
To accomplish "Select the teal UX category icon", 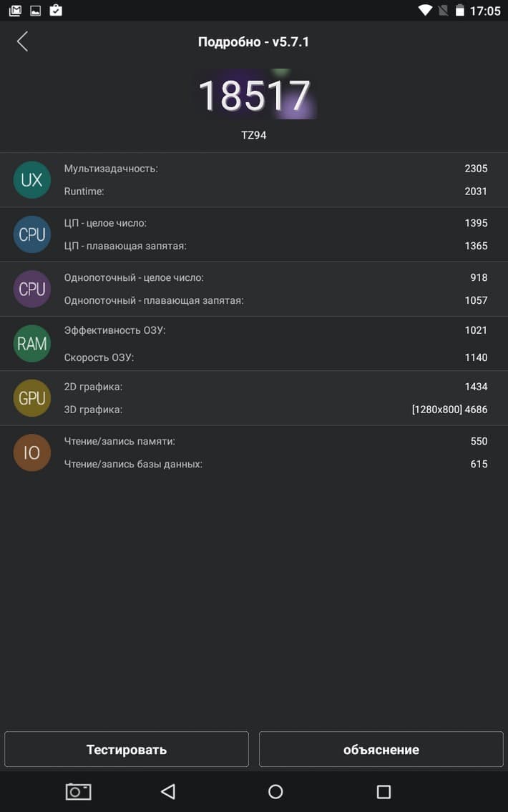I will coord(32,180).
